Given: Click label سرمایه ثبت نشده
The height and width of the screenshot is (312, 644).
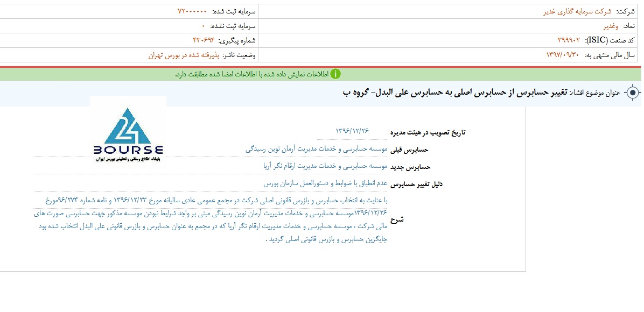Looking at the screenshot, I should [233, 26].
